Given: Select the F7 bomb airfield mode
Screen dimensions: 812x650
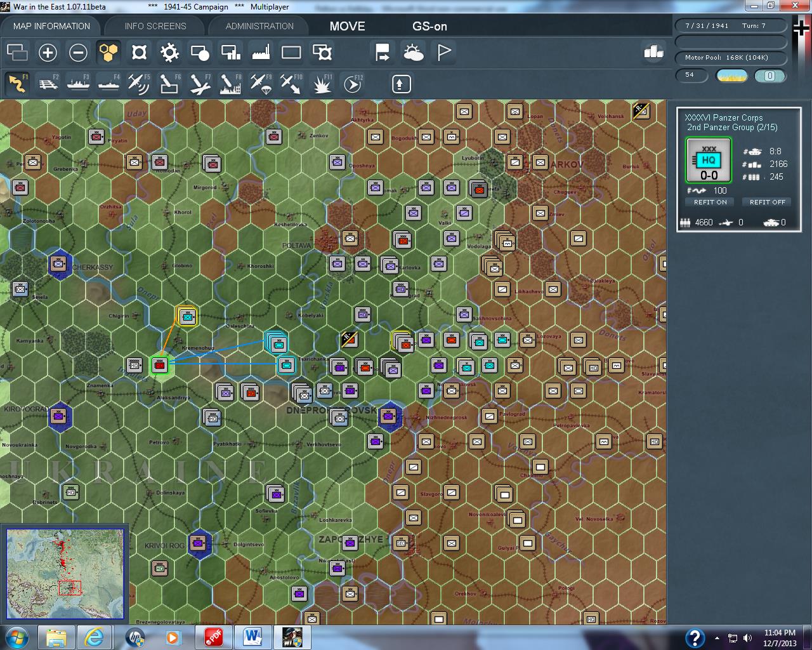Looking at the screenshot, I should point(200,84).
